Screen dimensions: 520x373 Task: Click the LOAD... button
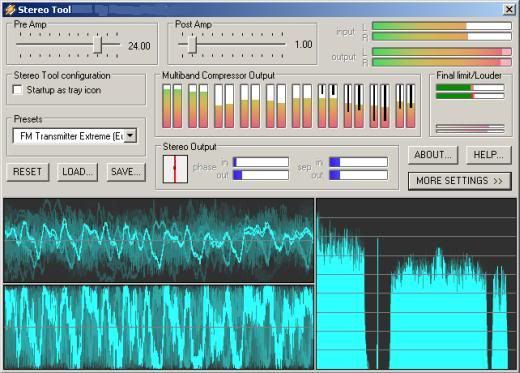click(77, 172)
